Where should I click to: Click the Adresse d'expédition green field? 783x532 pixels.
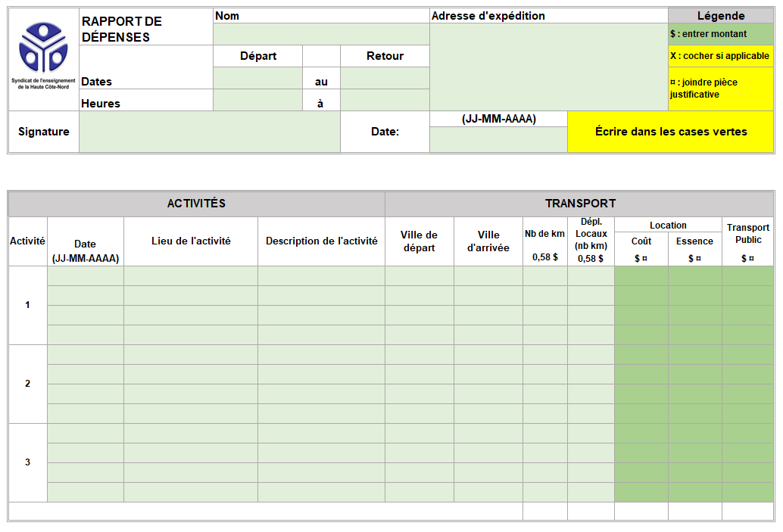point(548,67)
